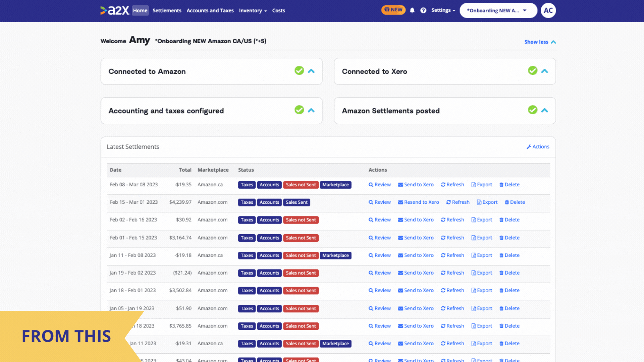
Task: Click Sales not Sent badge on ($21.24) row
Action: (x=301, y=273)
